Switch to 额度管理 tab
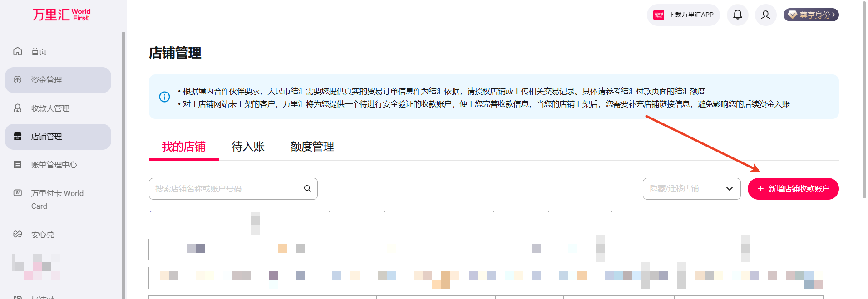The height and width of the screenshot is (299, 868). [312, 147]
